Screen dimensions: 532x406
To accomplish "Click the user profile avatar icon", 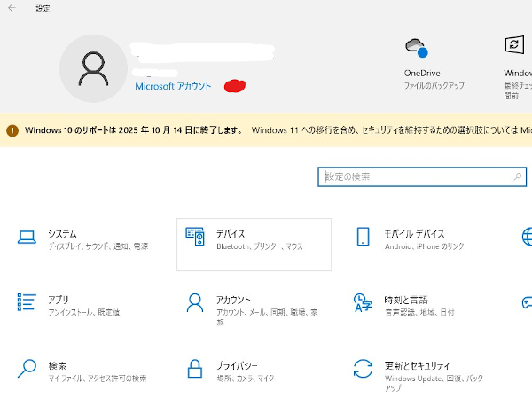I will tap(92, 69).
